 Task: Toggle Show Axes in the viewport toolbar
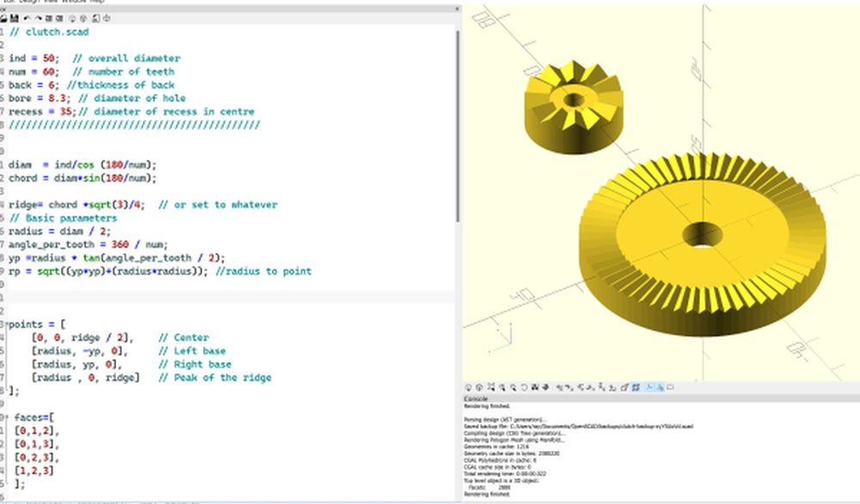click(x=649, y=388)
